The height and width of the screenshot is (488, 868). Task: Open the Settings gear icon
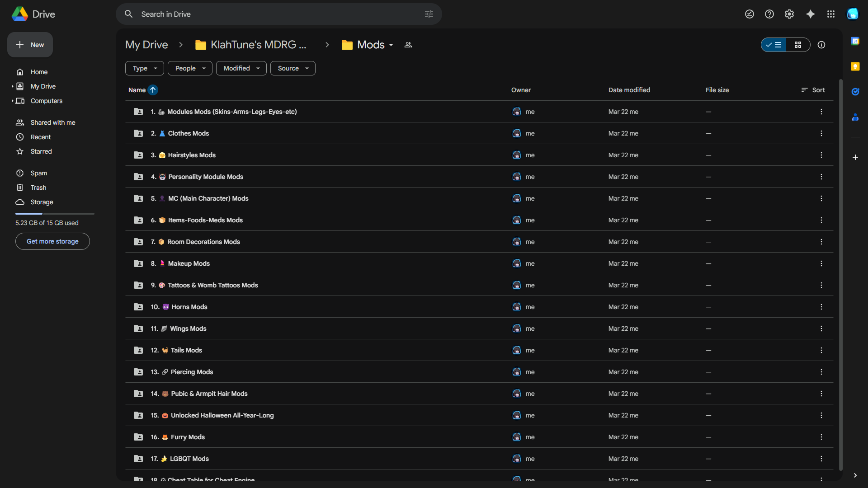[x=789, y=14]
